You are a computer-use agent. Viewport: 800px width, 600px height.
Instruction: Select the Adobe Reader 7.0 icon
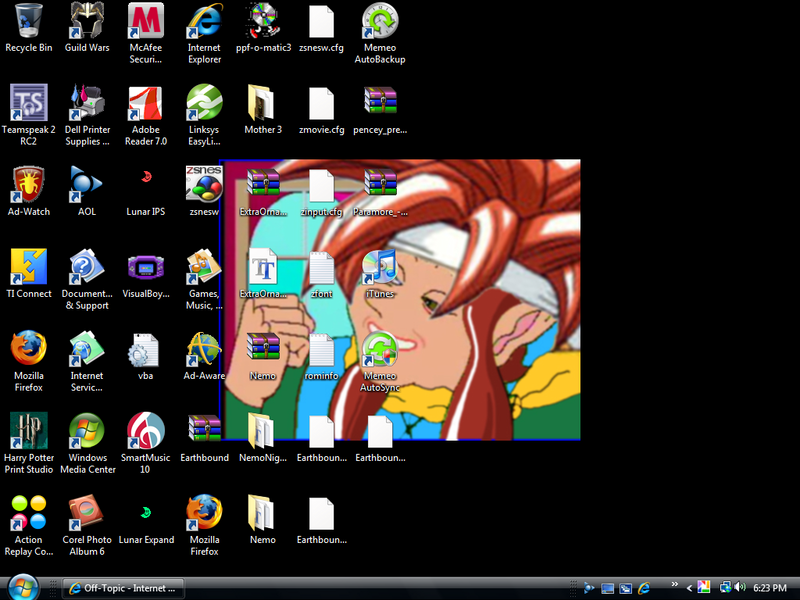tap(146, 103)
